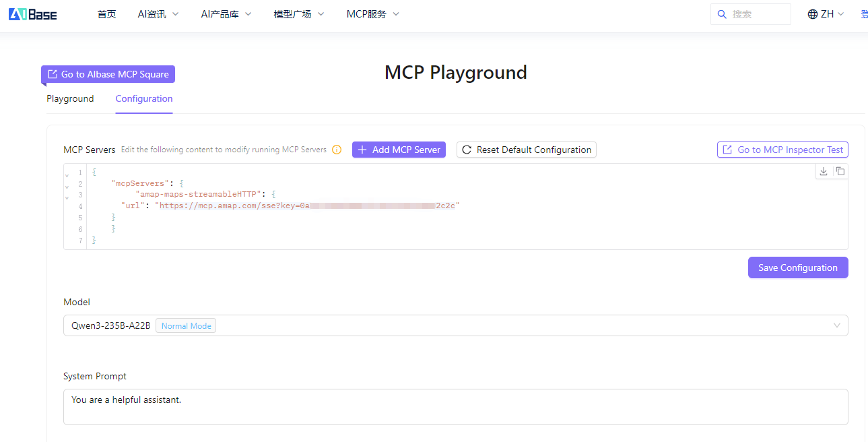Copy the JSON configuration
The height and width of the screenshot is (442, 868).
click(x=840, y=171)
